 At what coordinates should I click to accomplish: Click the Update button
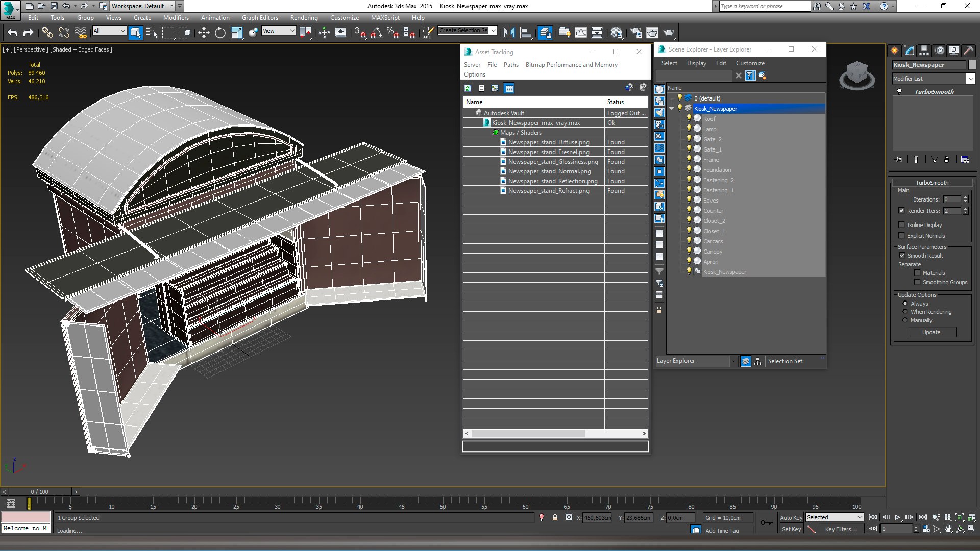[x=931, y=332]
